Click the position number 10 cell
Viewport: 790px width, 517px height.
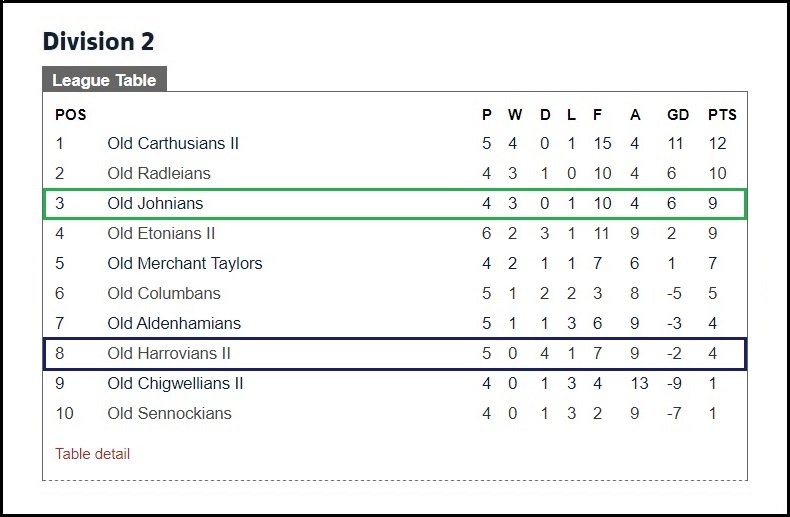click(64, 413)
